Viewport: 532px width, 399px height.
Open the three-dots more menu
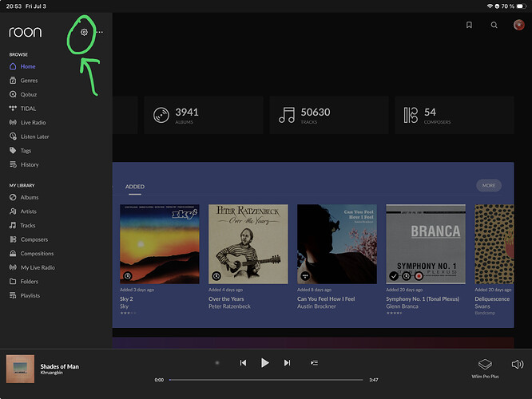tap(100, 32)
